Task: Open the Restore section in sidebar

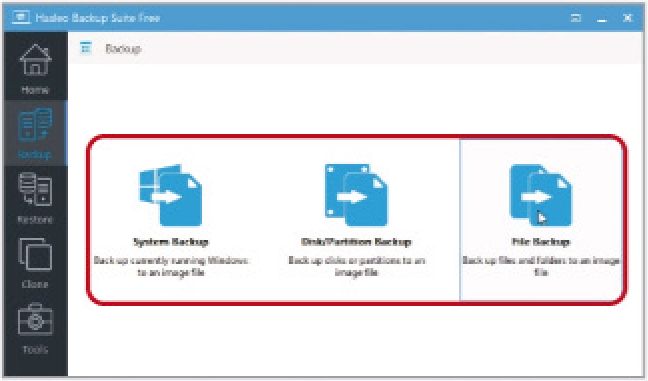Action: (35, 198)
